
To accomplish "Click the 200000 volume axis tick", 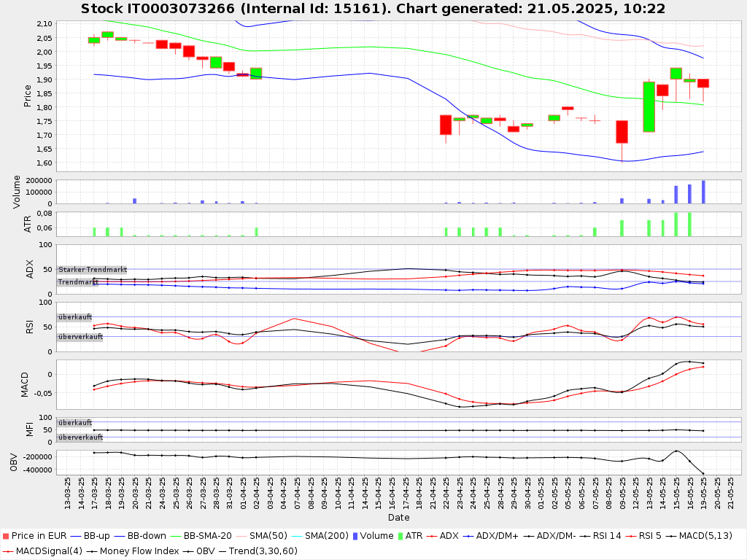I will tap(39, 181).
